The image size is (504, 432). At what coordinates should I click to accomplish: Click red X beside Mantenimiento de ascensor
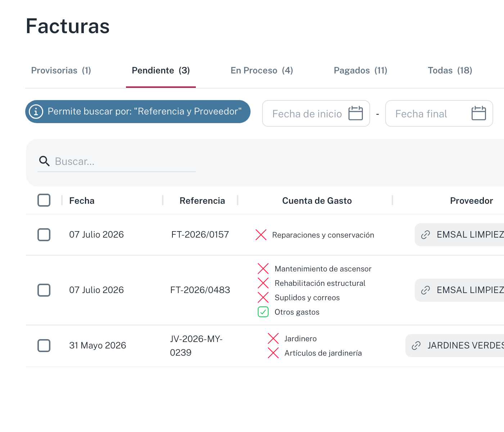263,269
